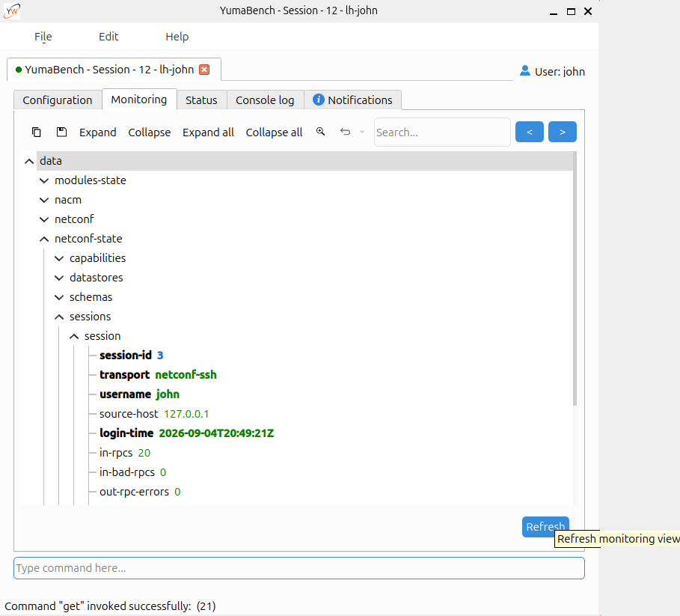Switch to the Console log tab
Screen dimensions: 680x616
pyautogui.click(x=265, y=100)
